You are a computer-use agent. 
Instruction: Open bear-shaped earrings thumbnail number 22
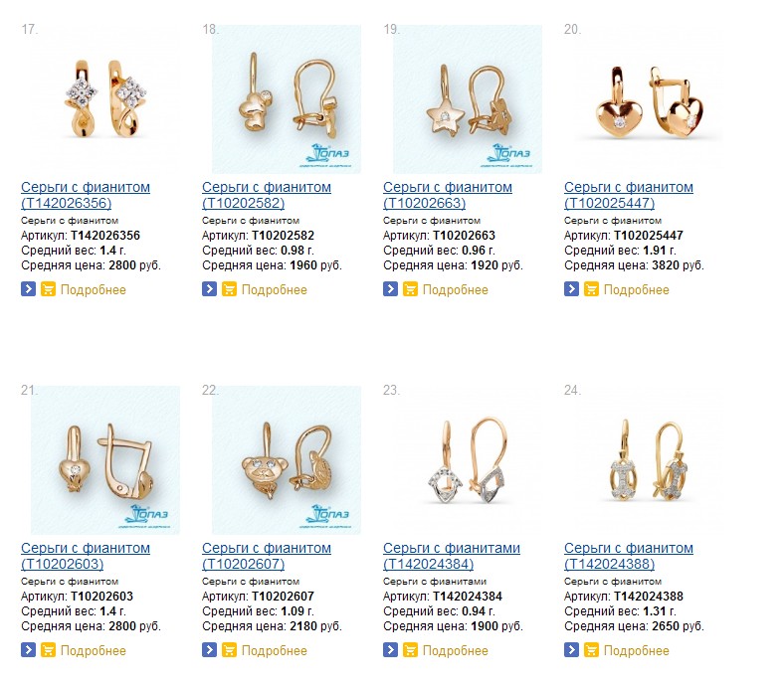[287, 460]
